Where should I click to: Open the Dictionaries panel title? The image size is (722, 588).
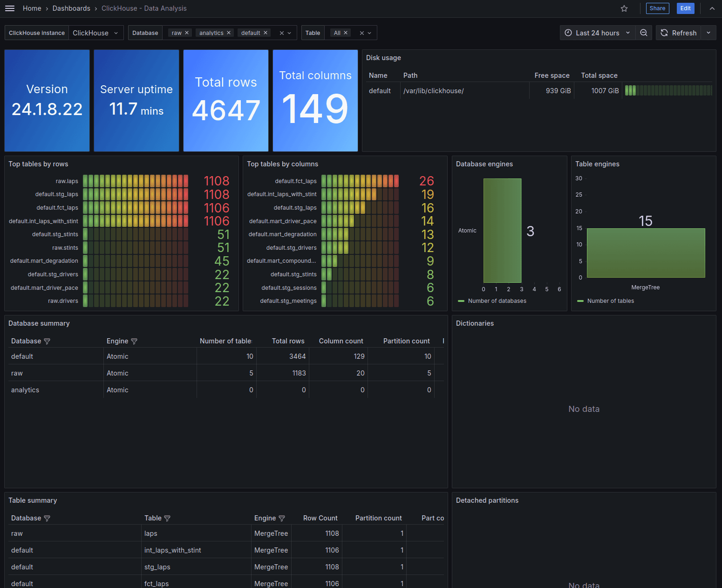pyautogui.click(x=475, y=323)
